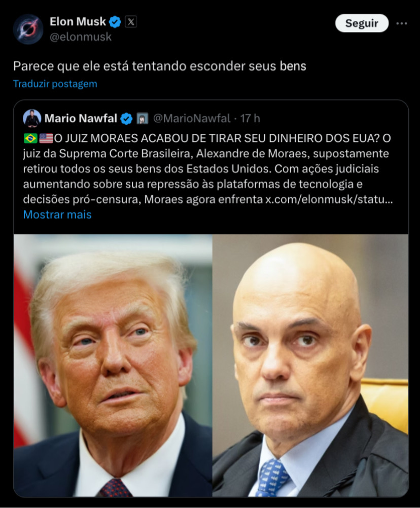Click Elon Musk's blue verified badge
The image size is (420, 508).
115,22
